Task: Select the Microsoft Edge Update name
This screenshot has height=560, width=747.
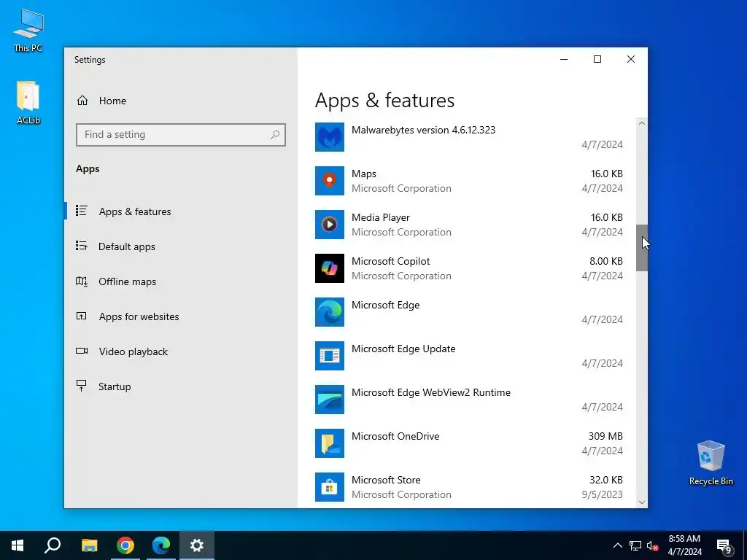Action: [403, 349]
